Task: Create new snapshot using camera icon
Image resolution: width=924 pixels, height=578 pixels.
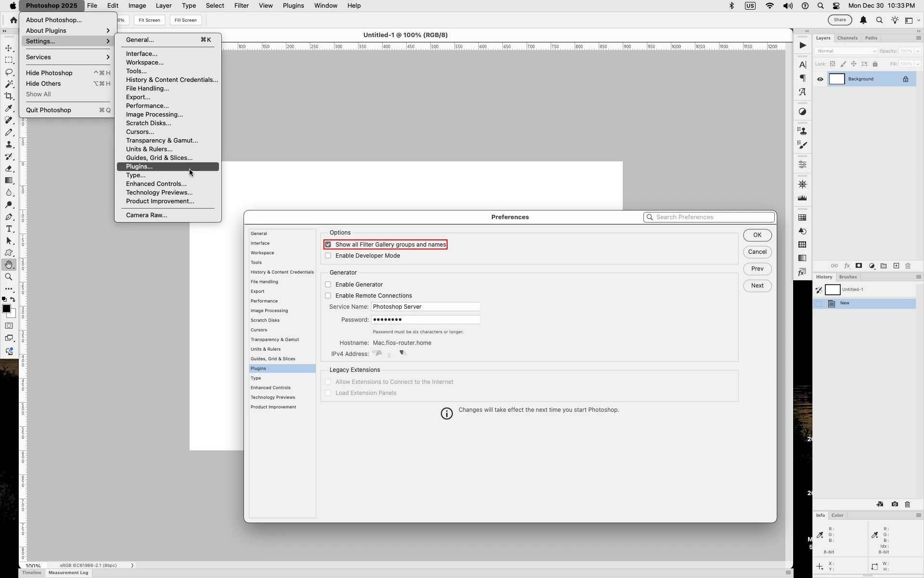Action: [x=895, y=504]
